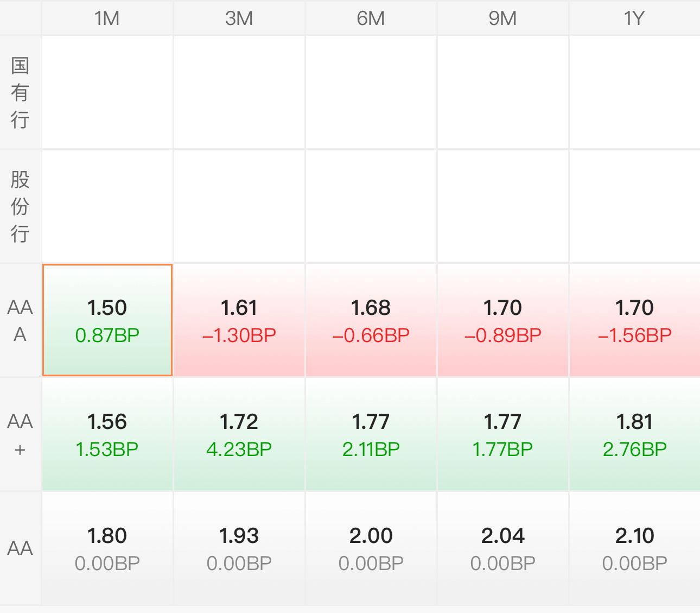Select AAA 1M cell showing 1.50
The height and width of the screenshot is (613, 700).
tap(107, 320)
